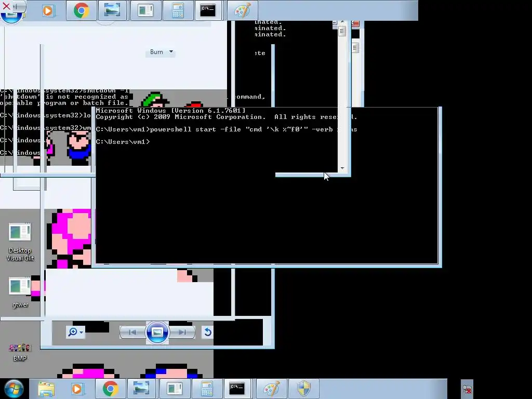The image size is (532, 399).
Task: Go to the next picture in Photo Viewer
Action: coord(182,332)
